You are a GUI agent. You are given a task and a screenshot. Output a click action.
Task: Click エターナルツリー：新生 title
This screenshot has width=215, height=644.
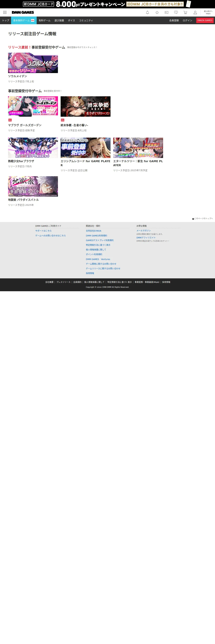138,163
